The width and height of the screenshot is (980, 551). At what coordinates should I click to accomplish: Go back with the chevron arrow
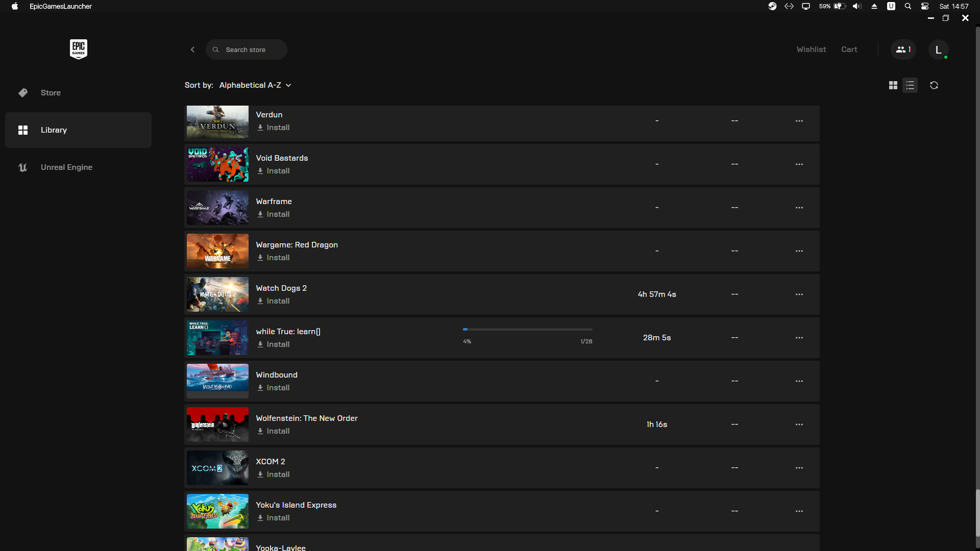point(192,49)
